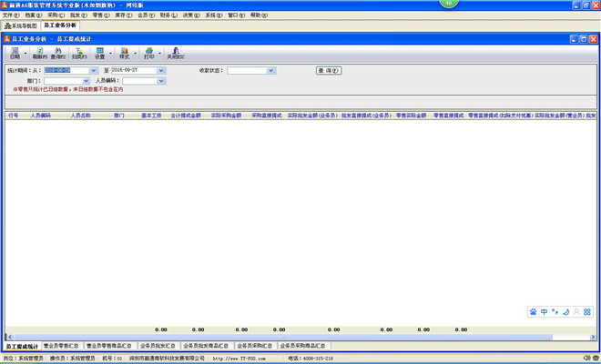
Task: Click the grid icon in the IME toolbar
Action: 587,312
